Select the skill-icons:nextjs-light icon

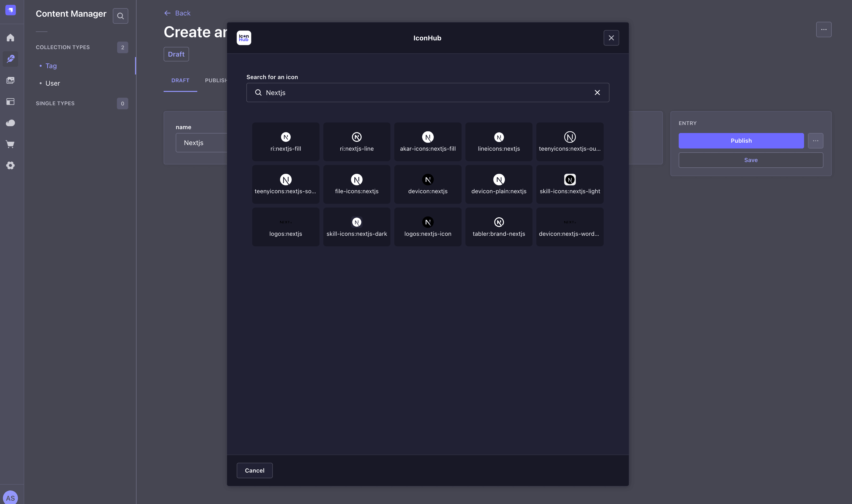(570, 185)
